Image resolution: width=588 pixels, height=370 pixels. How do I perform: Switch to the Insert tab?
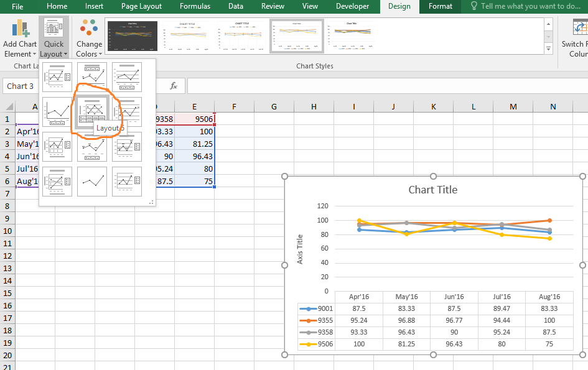pos(94,6)
